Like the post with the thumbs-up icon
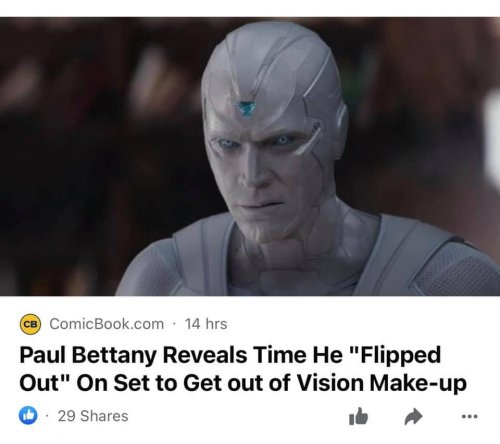The image size is (500, 444). [x=358, y=416]
